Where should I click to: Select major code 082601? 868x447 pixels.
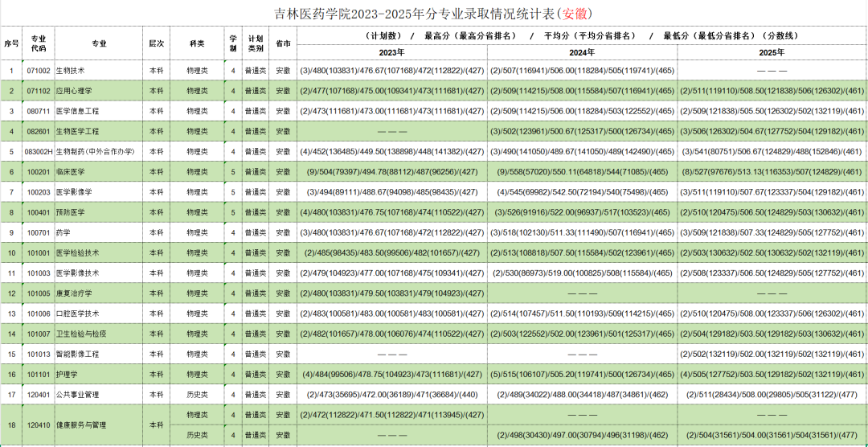39,131
